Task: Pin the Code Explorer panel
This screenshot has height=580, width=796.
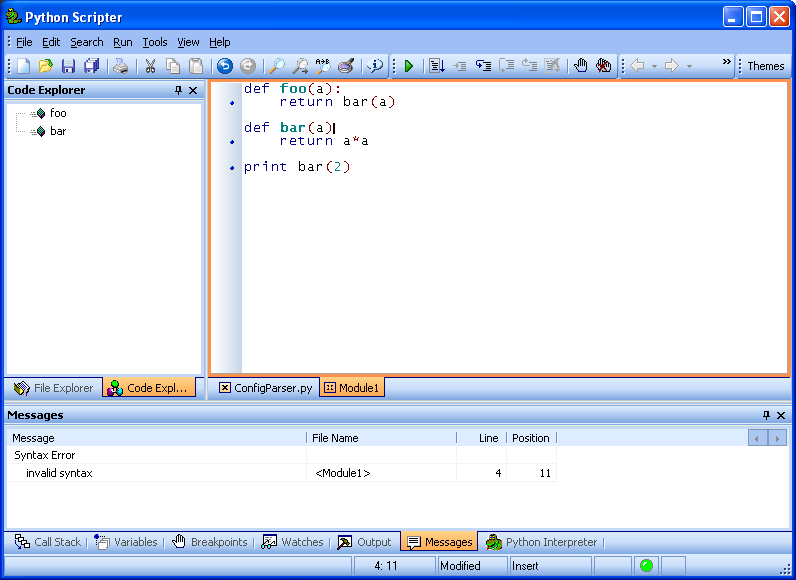Action: pyautogui.click(x=178, y=90)
